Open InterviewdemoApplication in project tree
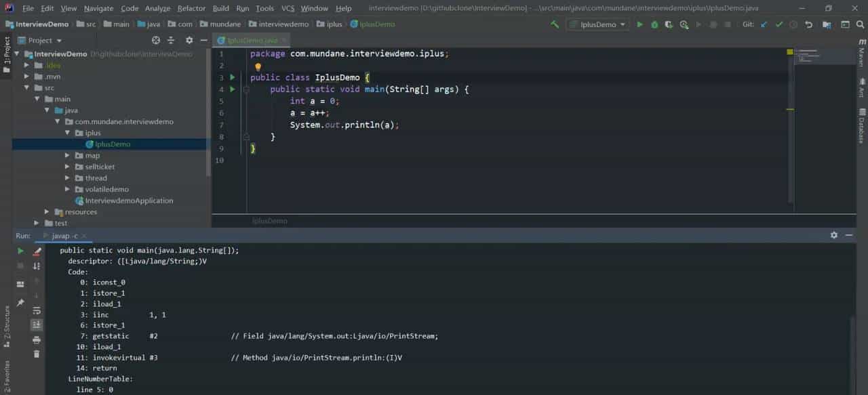This screenshot has width=868, height=395. click(x=129, y=201)
